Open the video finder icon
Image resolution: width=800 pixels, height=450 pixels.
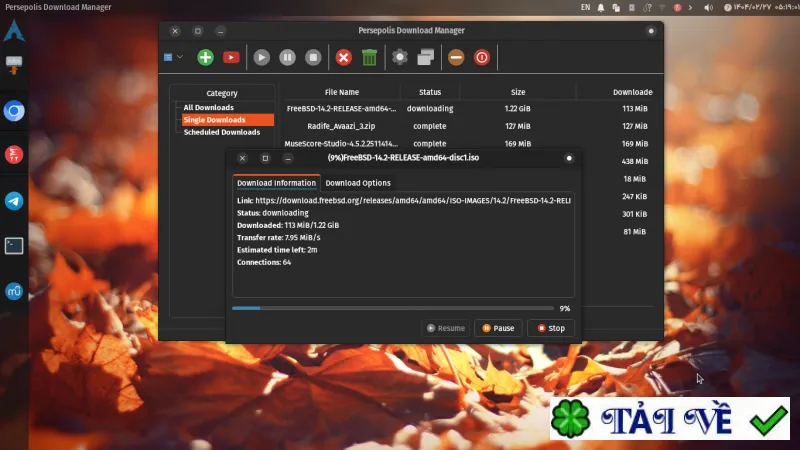coord(231,57)
